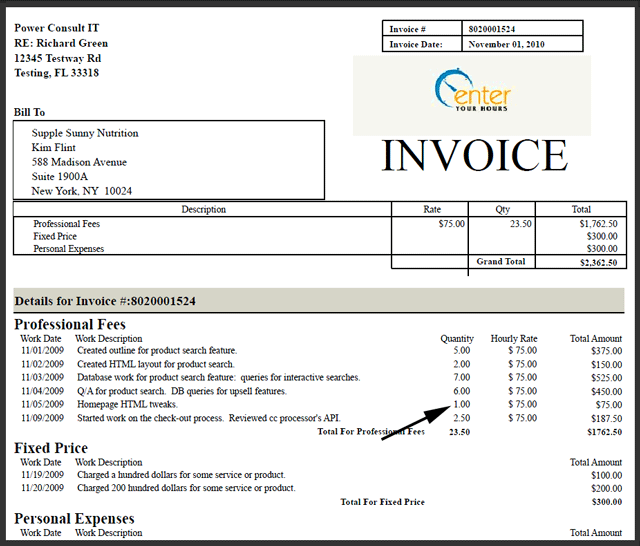The width and height of the screenshot is (640, 546).
Task: Click the contact name Kim Flint
Action: (53, 147)
